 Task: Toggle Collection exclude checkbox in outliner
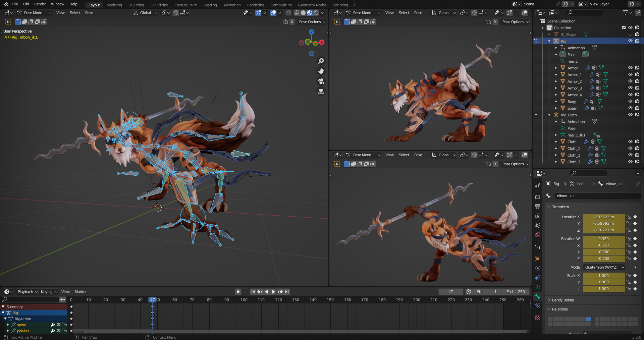pyautogui.click(x=624, y=27)
